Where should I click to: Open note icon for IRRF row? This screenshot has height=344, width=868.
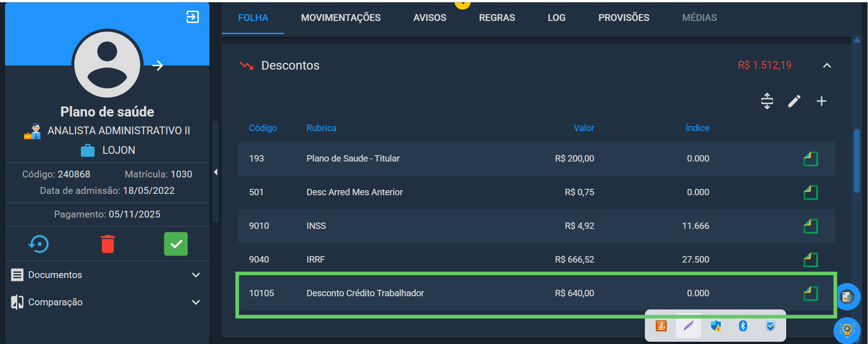pos(811,260)
